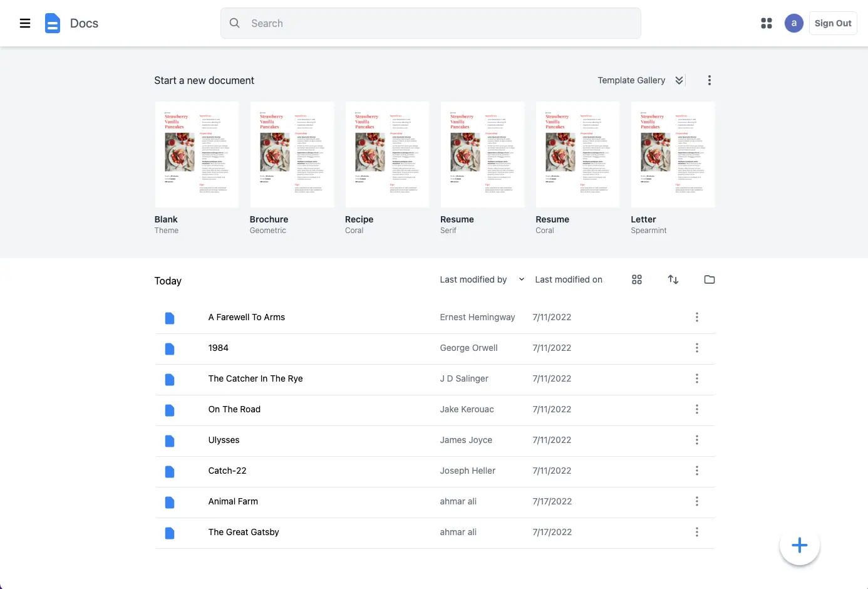Image resolution: width=868 pixels, height=589 pixels.
Task: Click date 7/17/2022 in The Great Gatsby row
Action: [552, 532]
